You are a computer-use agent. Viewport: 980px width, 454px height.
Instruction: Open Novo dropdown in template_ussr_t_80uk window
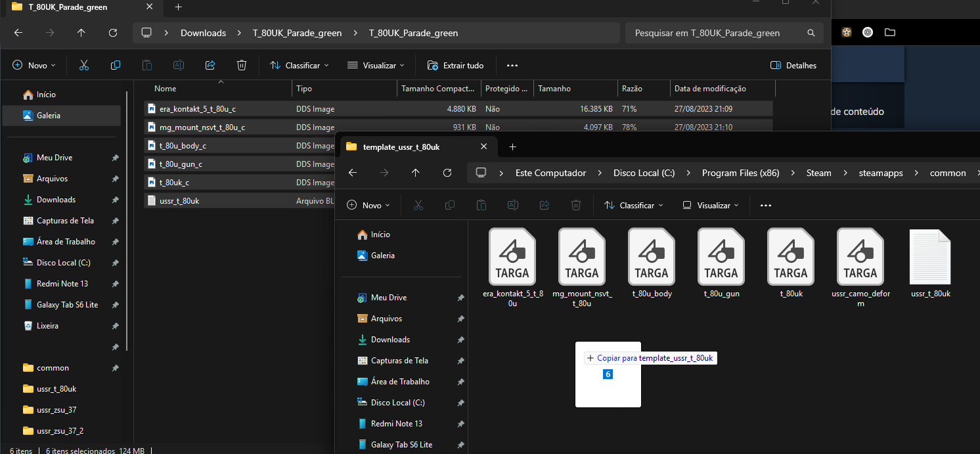click(x=368, y=205)
